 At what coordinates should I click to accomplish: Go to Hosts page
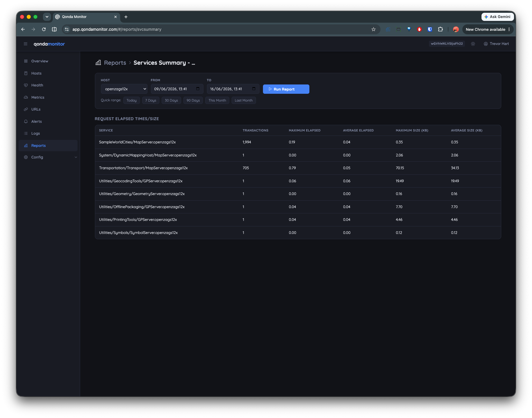[36, 73]
